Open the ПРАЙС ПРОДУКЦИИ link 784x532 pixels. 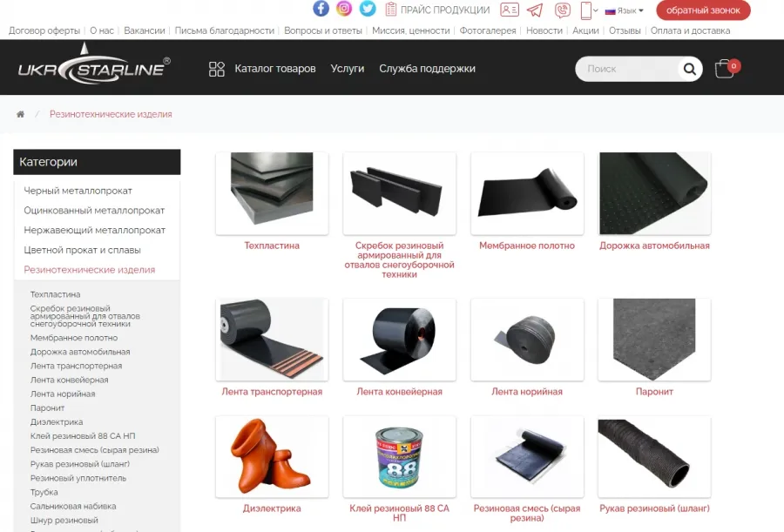(438, 10)
